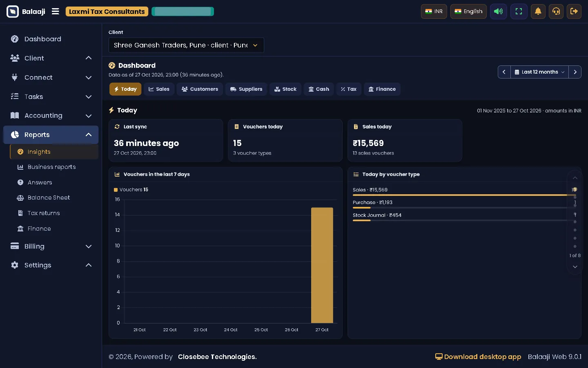Collapse the Client sidebar section
The height and width of the screenshot is (368, 588).
point(51,58)
